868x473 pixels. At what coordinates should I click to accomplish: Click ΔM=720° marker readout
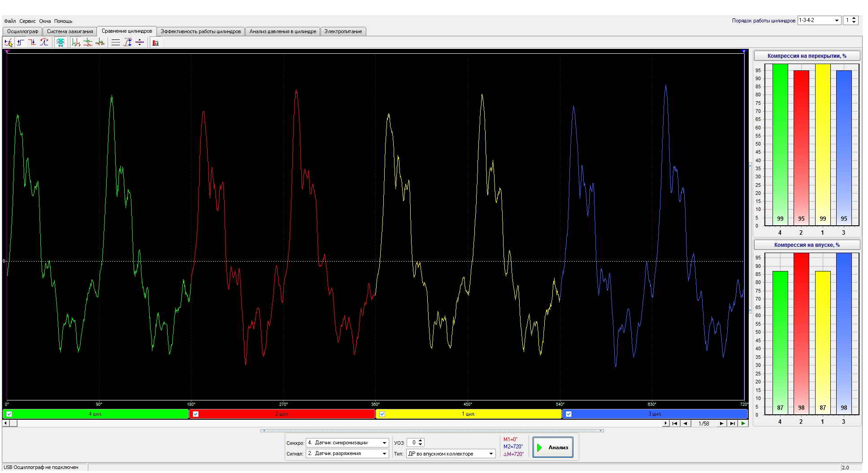point(513,454)
